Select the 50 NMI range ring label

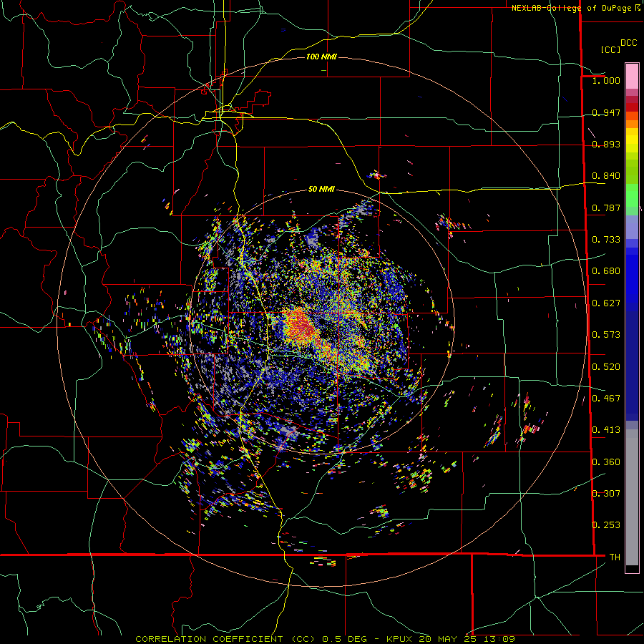tap(321, 189)
